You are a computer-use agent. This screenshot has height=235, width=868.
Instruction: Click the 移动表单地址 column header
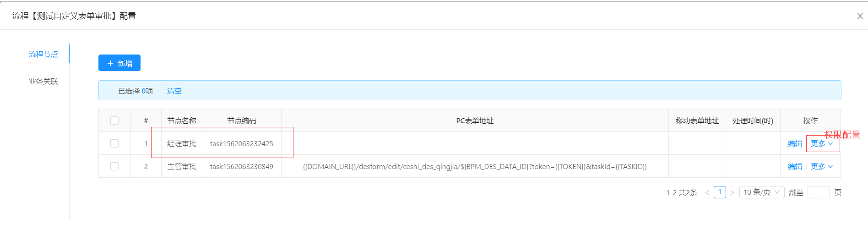[697, 120]
